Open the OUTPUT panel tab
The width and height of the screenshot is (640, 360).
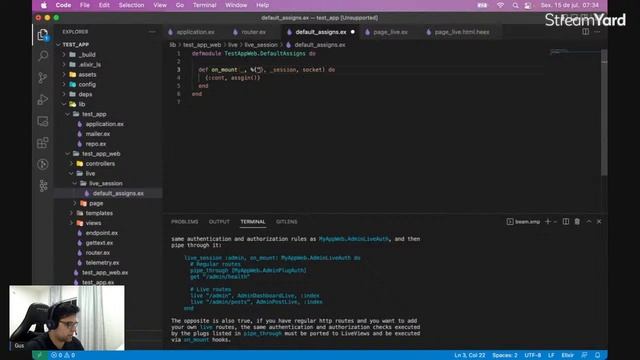click(x=219, y=222)
